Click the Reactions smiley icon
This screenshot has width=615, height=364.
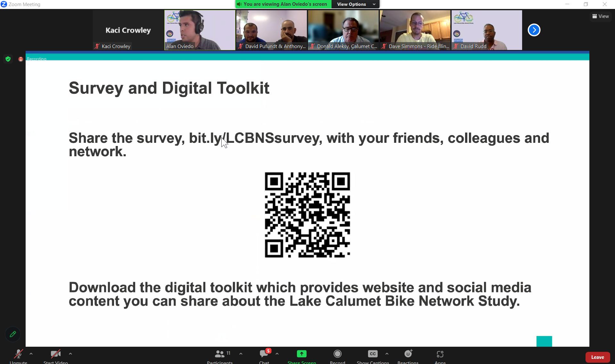(x=408, y=354)
